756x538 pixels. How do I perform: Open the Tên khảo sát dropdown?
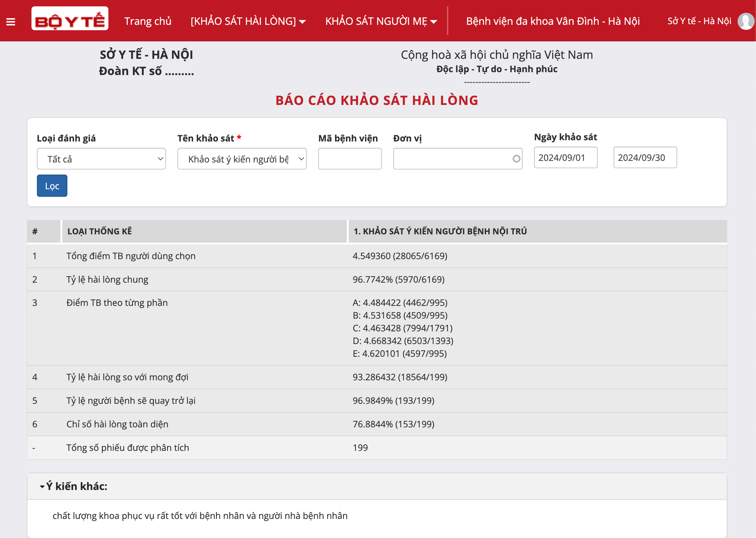coord(242,159)
